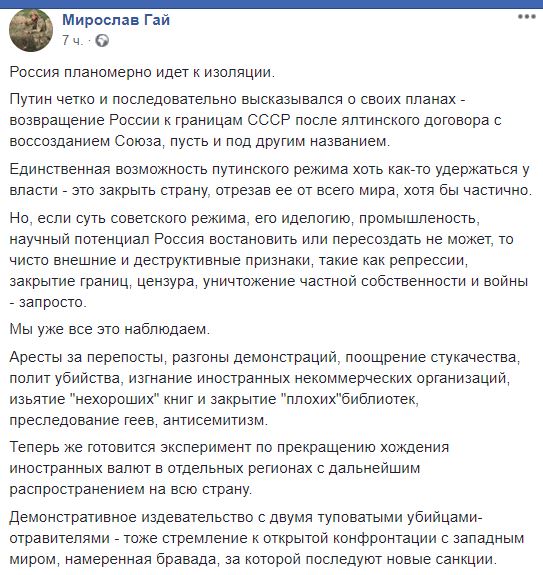This screenshot has height=575, width=543.
Task: Click the paragraph starting 'Путин четко и последовательно'
Action: tap(255, 120)
